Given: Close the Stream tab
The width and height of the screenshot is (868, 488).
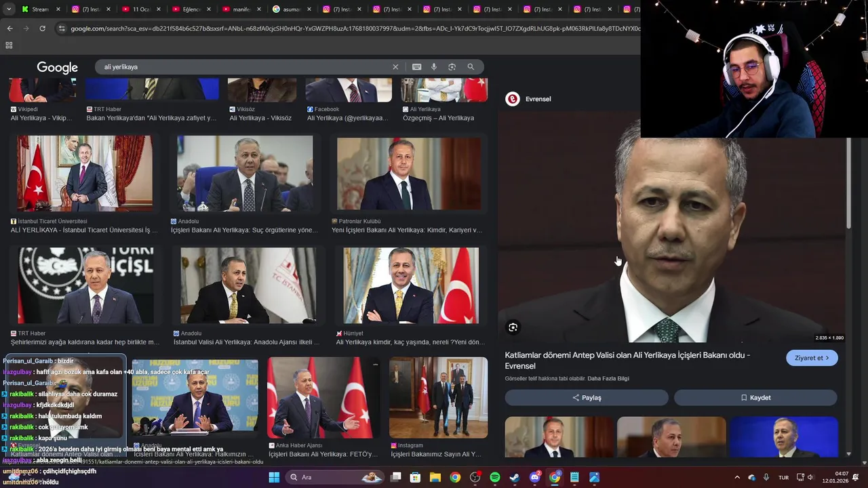Looking at the screenshot, I should tap(58, 9).
